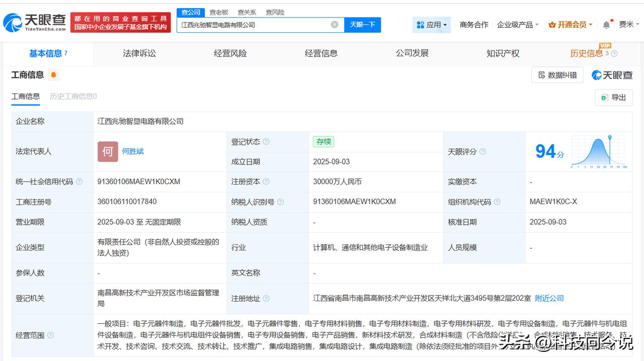Click organization code MAEW1K0C-X
Screen dimensions: 644x361
(x=553, y=202)
